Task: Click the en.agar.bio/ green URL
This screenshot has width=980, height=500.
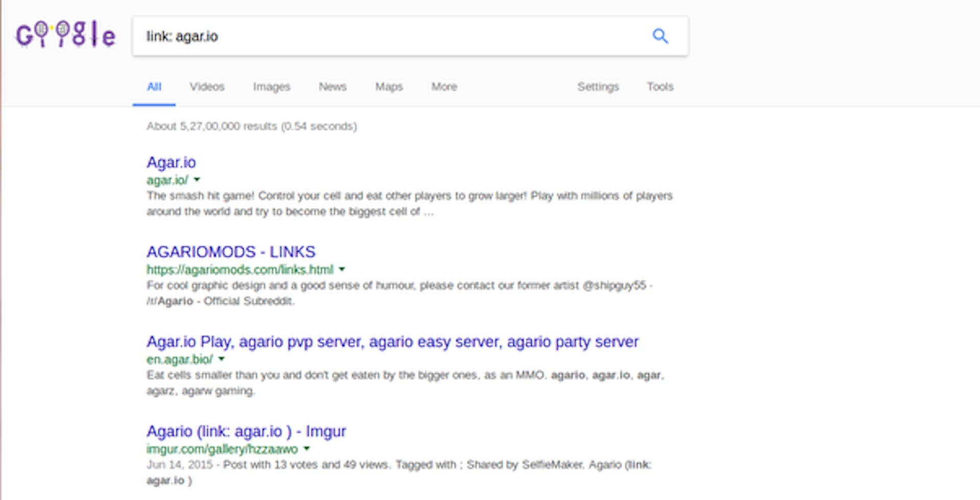Action: (x=180, y=360)
